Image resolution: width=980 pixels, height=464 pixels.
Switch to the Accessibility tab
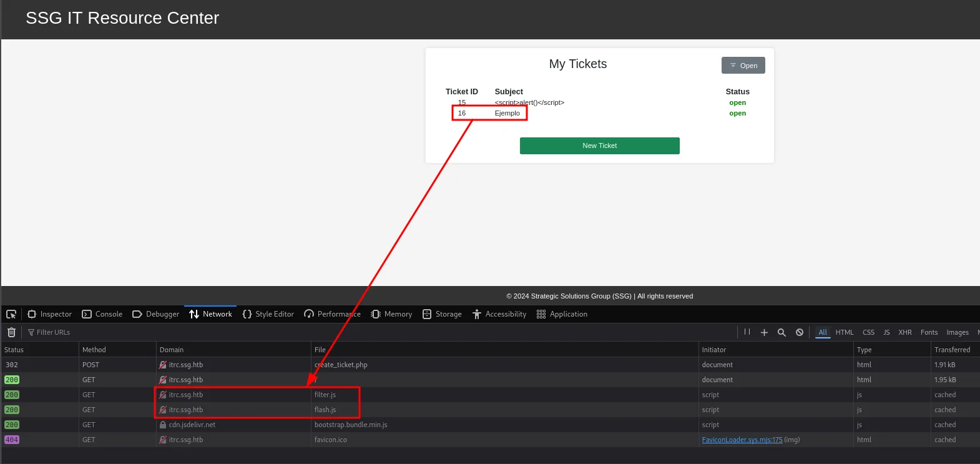tap(499, 314)
